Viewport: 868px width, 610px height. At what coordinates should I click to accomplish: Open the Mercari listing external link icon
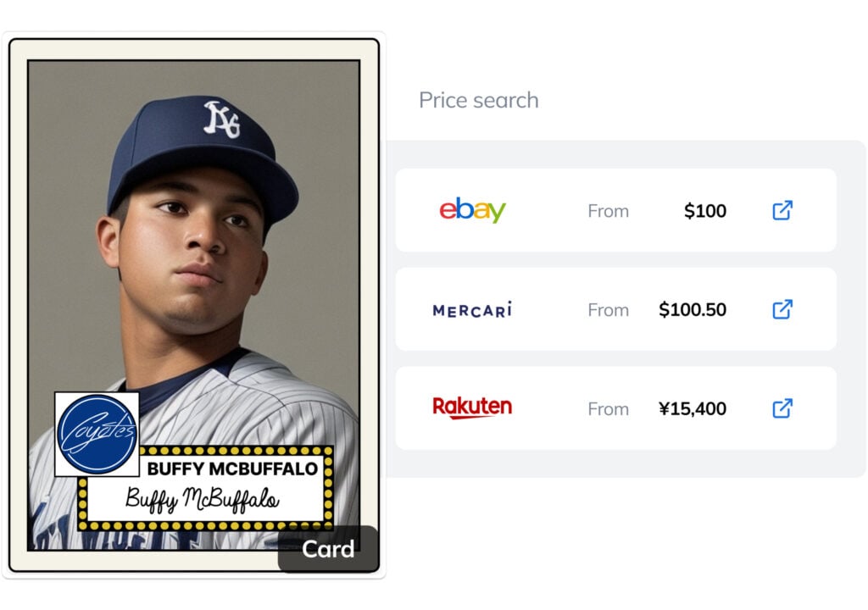[x=782, y=309]
